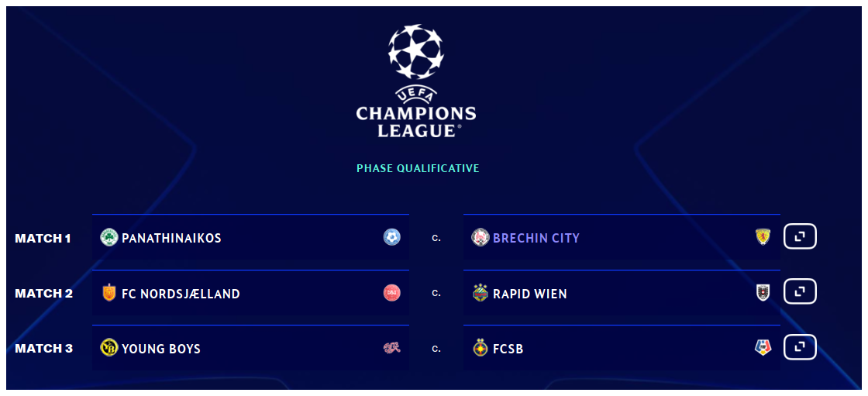Image resolution: width=868 pixels, height=396 pixels.
Task: Expand Match 2 details
Action: [800, 291]
